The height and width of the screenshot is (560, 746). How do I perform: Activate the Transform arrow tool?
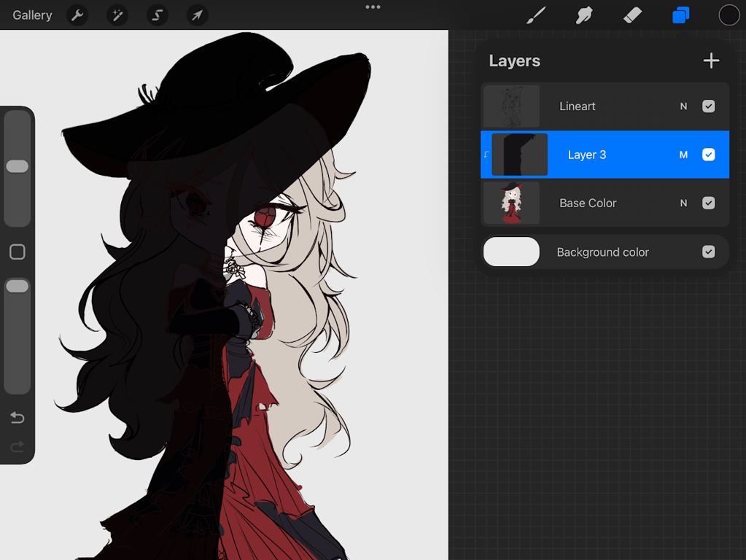[x=197, y=15]
